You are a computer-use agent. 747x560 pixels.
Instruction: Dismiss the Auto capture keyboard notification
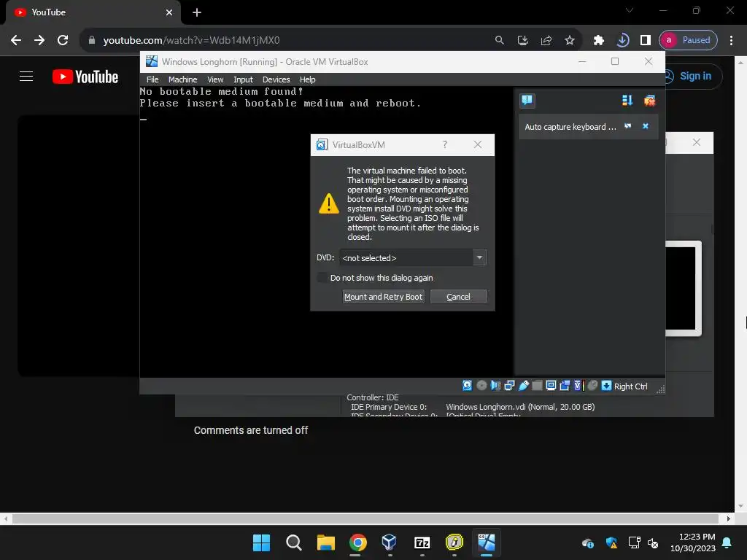(646, 126)
